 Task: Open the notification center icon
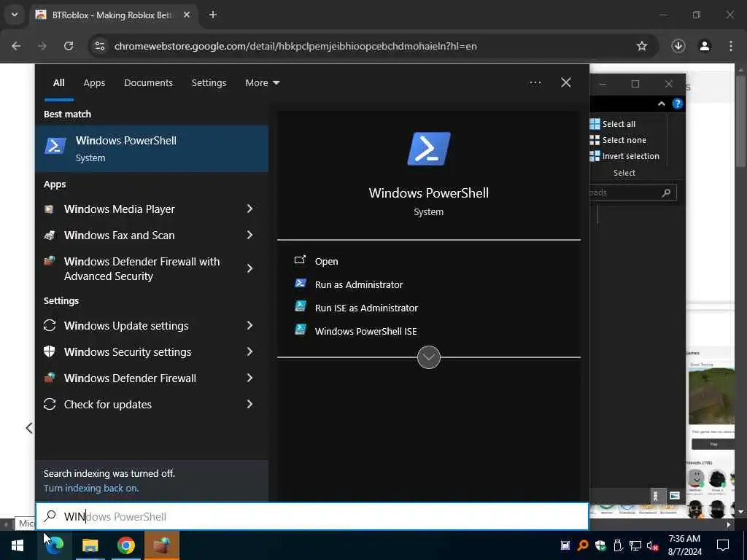(x=723, y=545)
